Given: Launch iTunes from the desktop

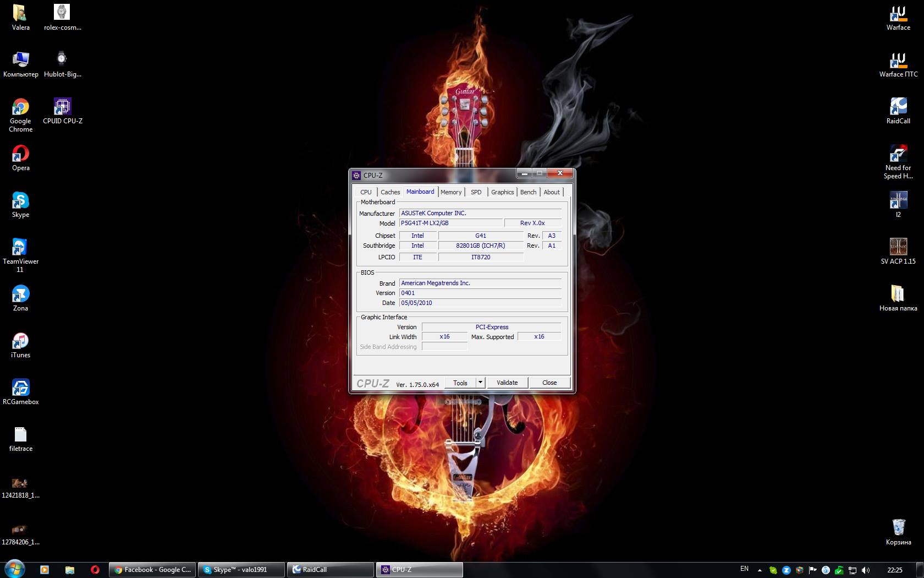Looking at the screenshot, I should click(x=20, y=342).
